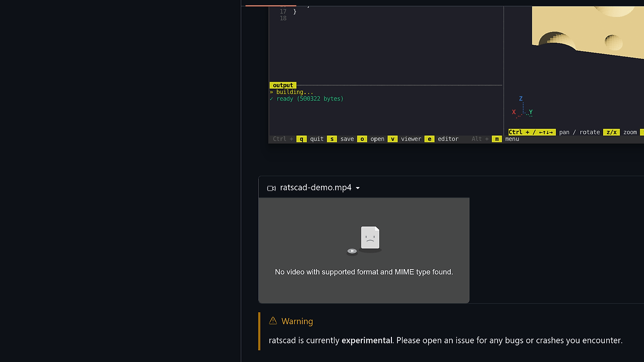
Task: Click the warning triangle icon
Action: [x=273, y=321]
